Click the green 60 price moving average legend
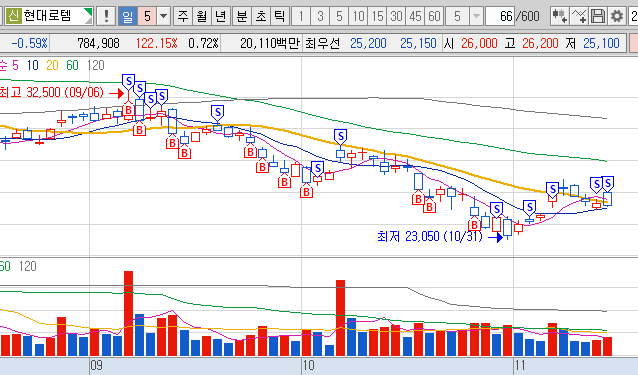Image resolution: width=638 pixels, height=375 pixels. coord(72,65)
